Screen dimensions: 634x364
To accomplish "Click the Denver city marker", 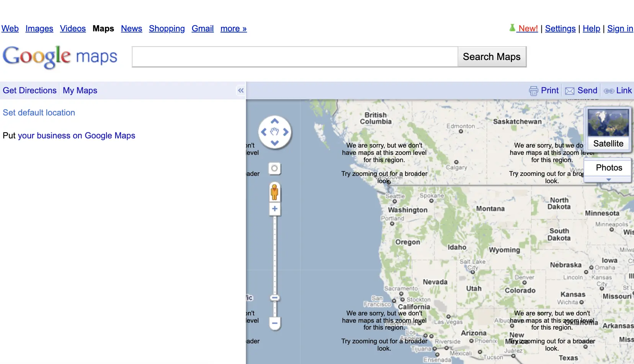I will click(x=525, y=283).
